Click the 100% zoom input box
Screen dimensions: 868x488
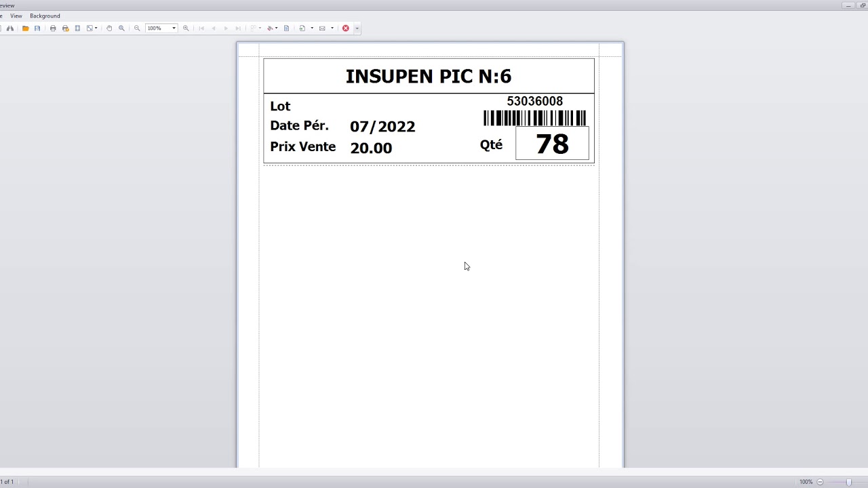[x=157, y=28]
